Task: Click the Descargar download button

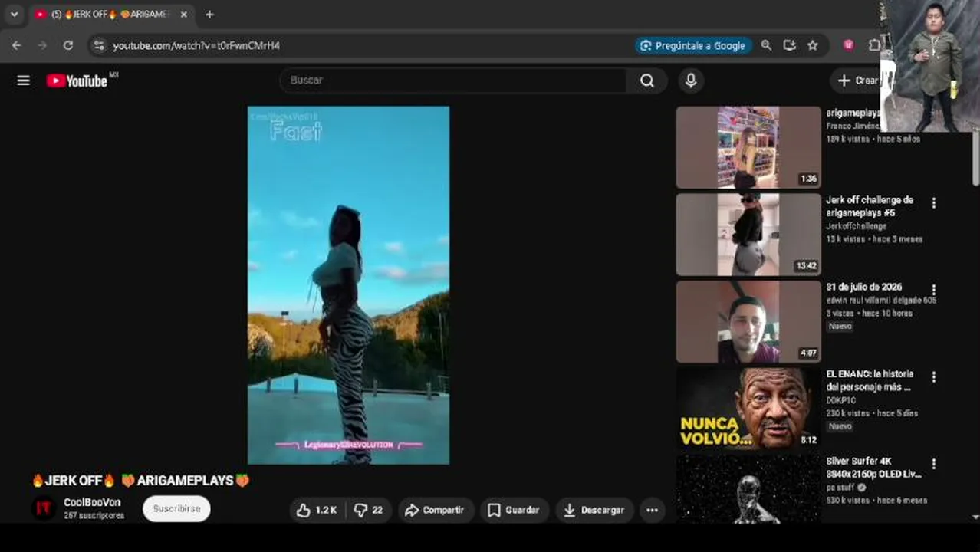Action: point(594,510)
